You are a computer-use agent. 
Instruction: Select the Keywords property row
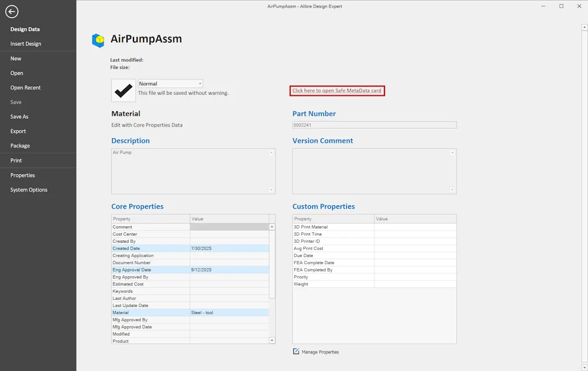pos(190,291)
